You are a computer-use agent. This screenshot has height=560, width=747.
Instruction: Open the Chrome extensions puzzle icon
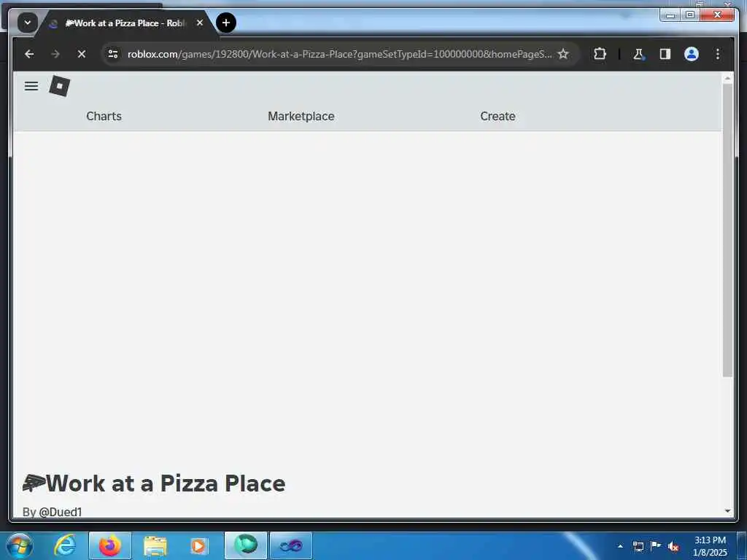tap(600, 54)
